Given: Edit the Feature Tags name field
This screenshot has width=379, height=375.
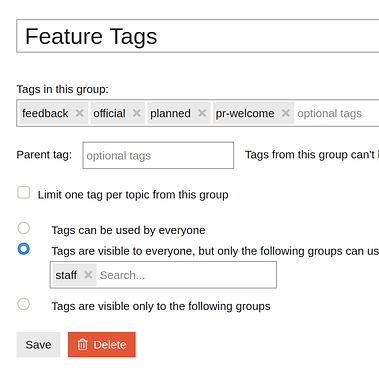Looking at the screenshot, I should (x=198, y=36).
